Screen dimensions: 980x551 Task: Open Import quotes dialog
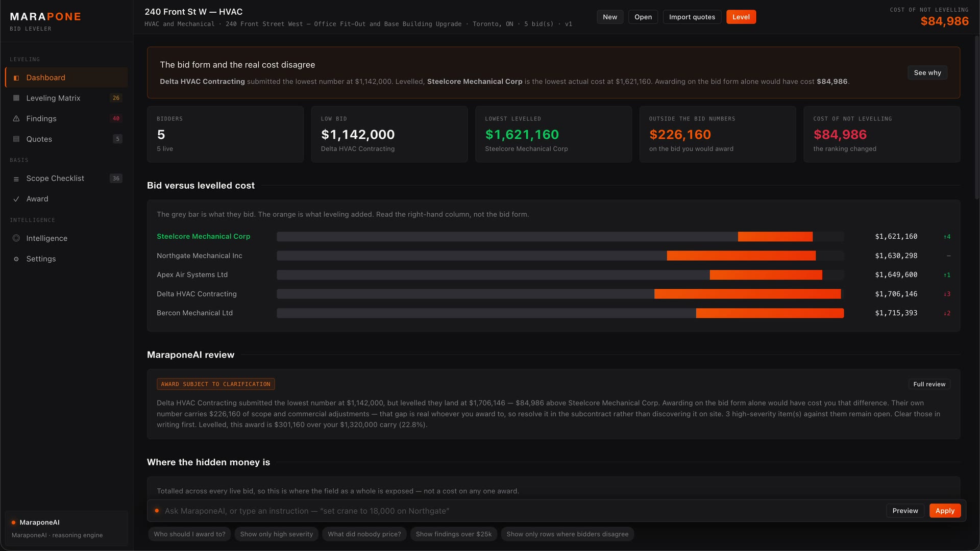(x=692, y=17)
